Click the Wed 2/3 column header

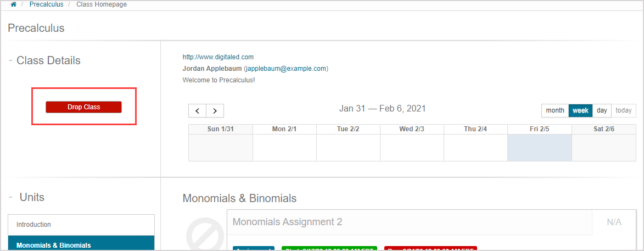412,129
